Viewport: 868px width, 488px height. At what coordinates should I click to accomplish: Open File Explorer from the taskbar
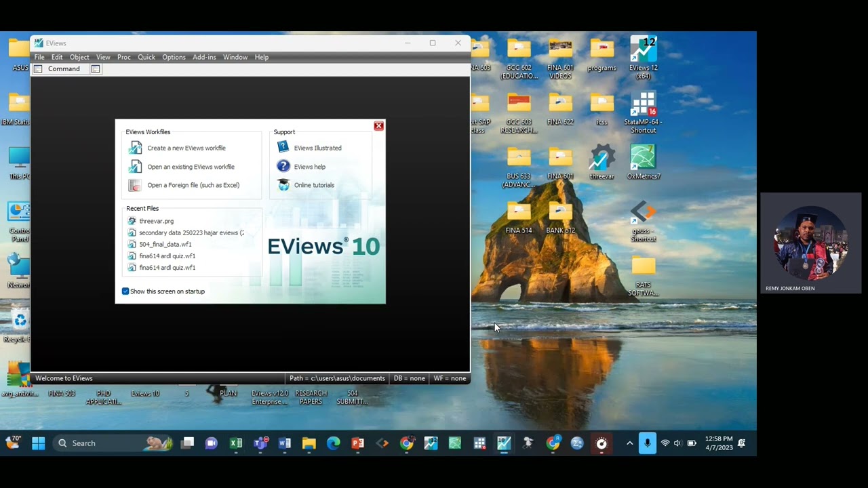tap(309, 443)
